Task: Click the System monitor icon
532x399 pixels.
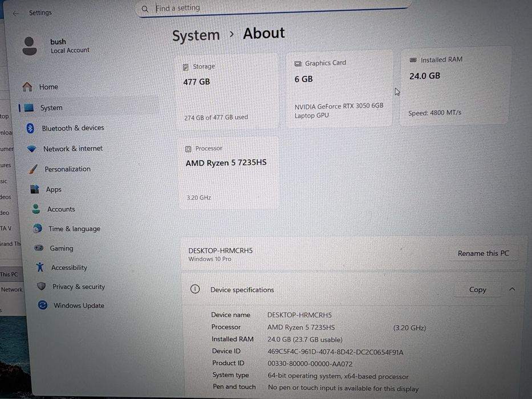Action: [29, 108]
